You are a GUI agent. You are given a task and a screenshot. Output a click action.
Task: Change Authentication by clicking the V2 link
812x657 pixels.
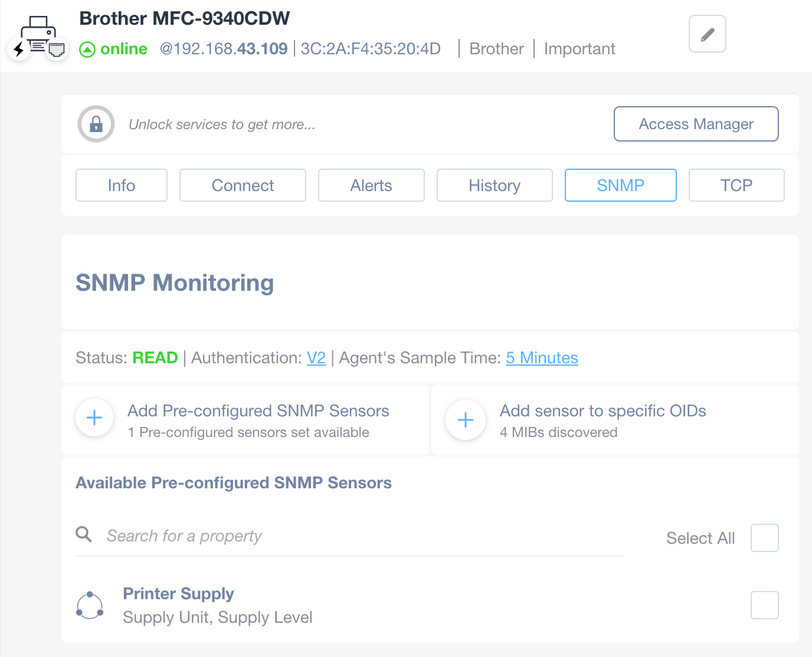(316, 358)
